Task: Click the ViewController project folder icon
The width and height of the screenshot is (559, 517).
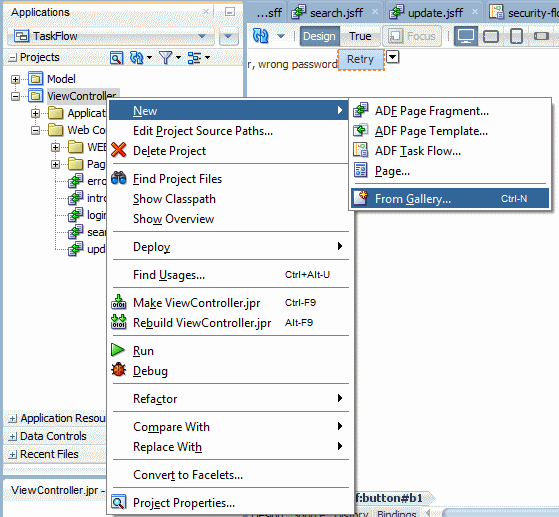Action: (36, 96)
